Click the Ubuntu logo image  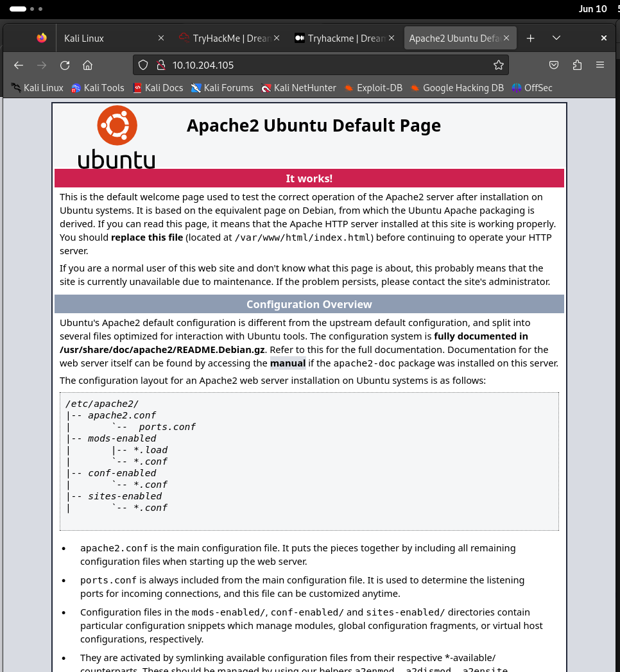[x=117, y=137]
